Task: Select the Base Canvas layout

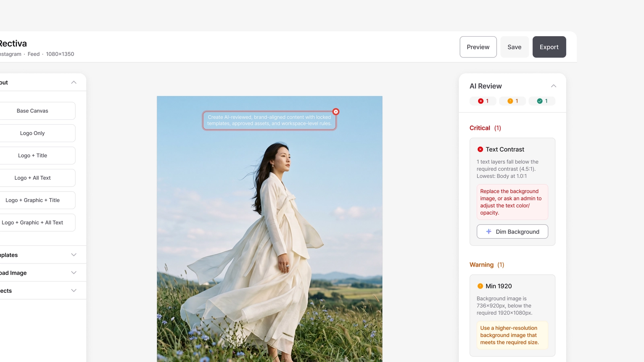Action: click(33, 111)
